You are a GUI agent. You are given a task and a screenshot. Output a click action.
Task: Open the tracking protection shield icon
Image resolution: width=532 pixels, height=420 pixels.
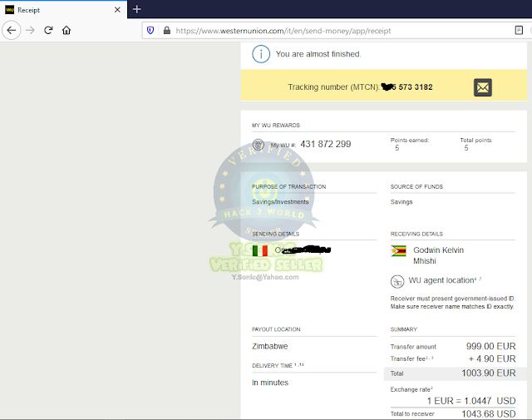pos(150,31)
